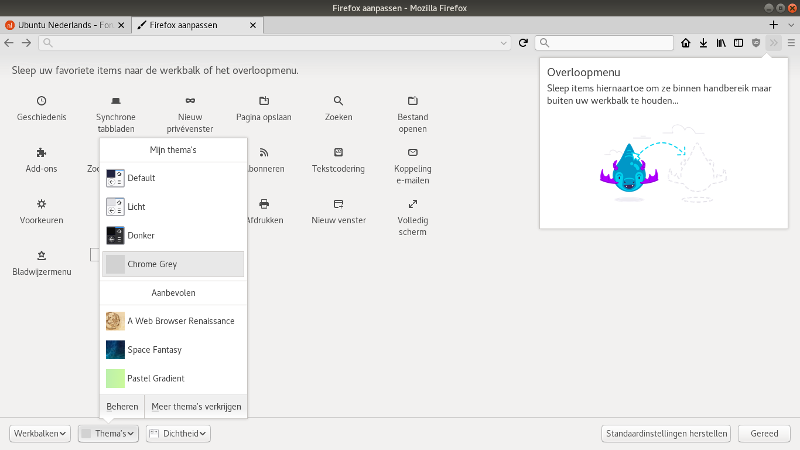Click the Gereed button

coord(764,434)
